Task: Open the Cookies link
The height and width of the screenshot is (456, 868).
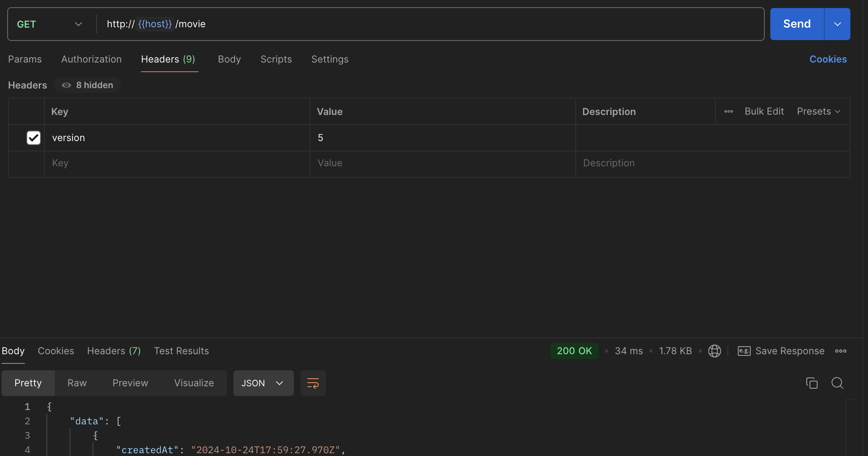Action: click(828, 59)
